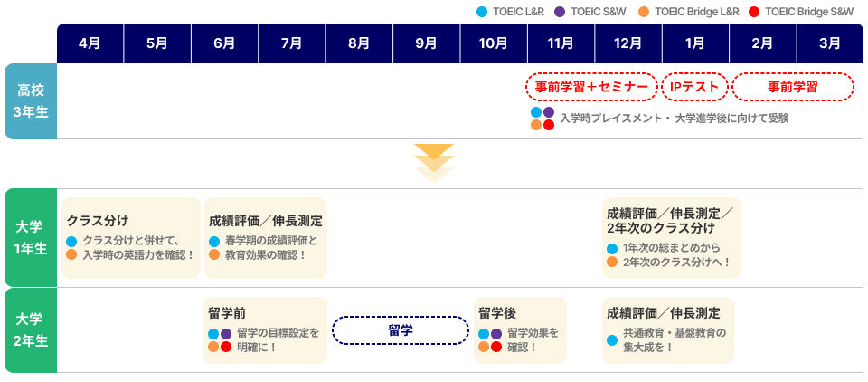
Task: Click the IPテスト dashed pill
Action: 694,87
